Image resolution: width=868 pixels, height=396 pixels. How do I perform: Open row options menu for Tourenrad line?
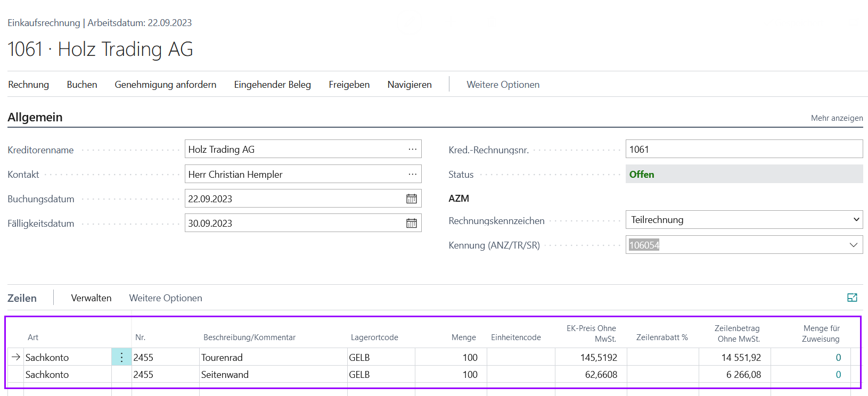pyautogui.click(x=121, y=357)
